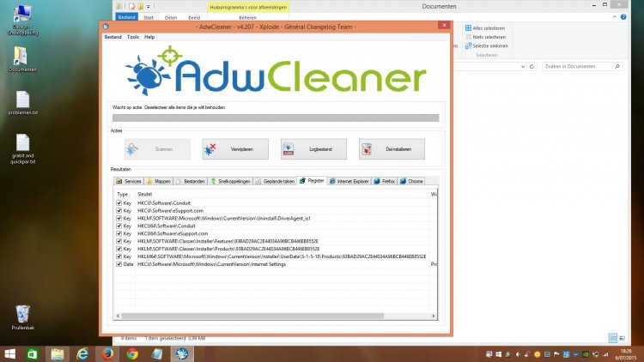This screenshot has height=362, width=644.
Task: Select the AdwCleaner taskbar icon
Action: pos(182,353)
